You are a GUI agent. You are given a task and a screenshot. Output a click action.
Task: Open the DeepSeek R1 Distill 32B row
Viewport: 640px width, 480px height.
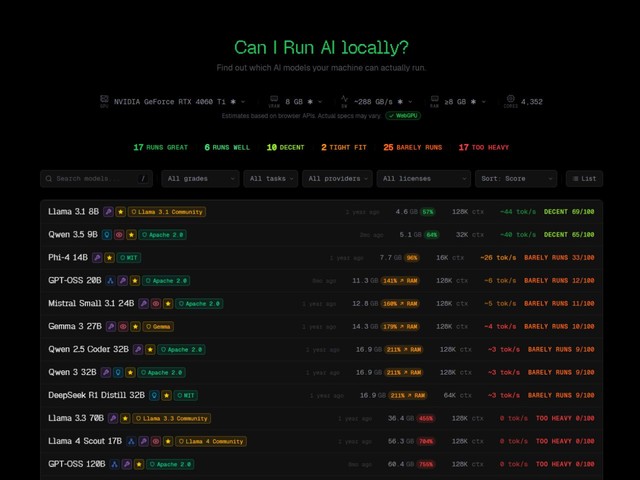coord(321,395)
